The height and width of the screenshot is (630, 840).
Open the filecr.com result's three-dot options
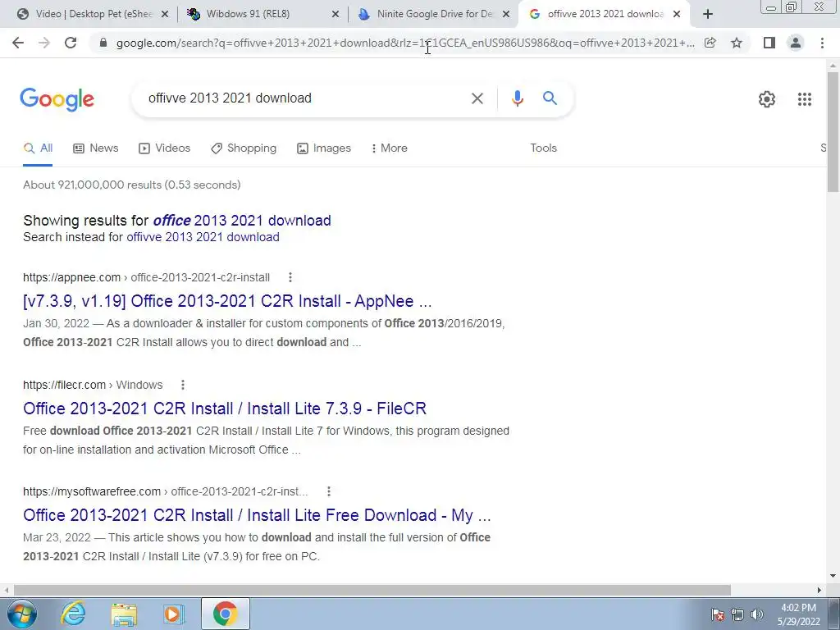183,385
